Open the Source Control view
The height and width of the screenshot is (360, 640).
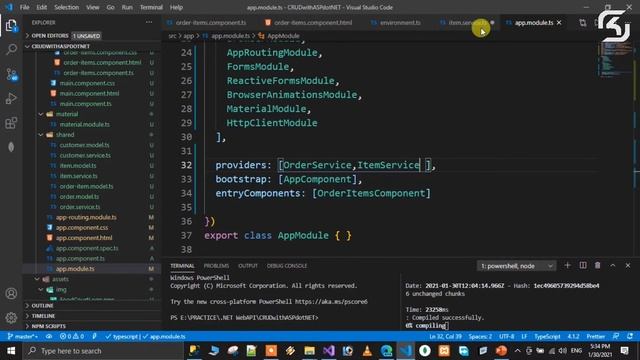(x=11, y=74)
